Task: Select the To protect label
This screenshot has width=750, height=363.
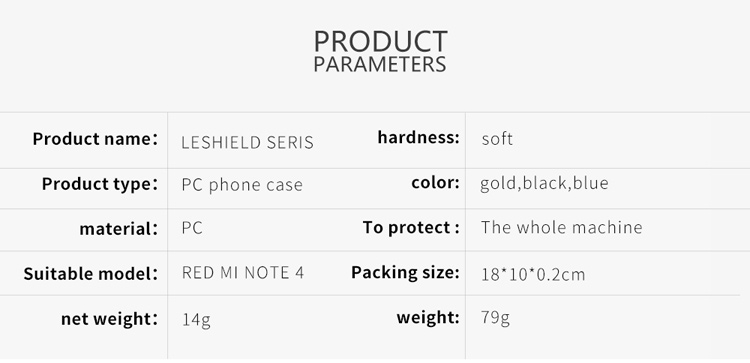Action: click(411, 227)
